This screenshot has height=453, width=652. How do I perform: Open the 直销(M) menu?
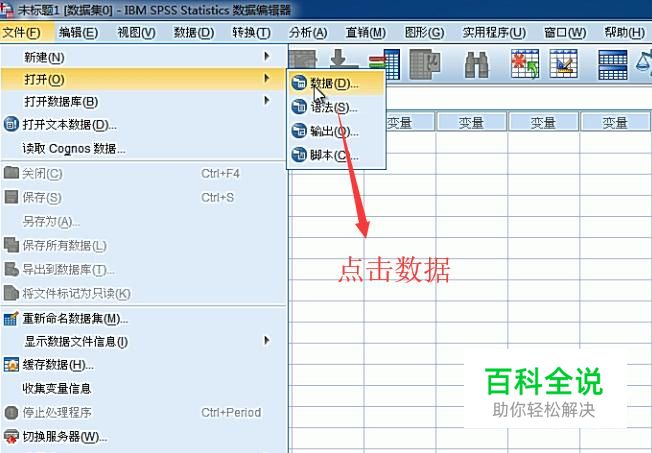click(x=366, y=32)
